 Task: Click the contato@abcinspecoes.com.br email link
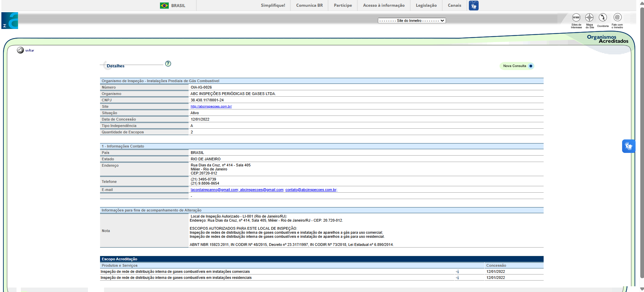coord(311,190)
